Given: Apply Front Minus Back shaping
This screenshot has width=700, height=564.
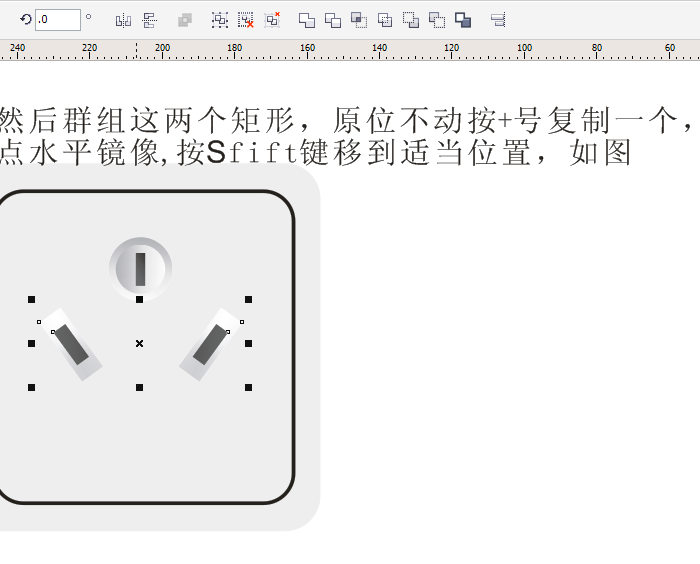Looking at the screenshot, I should point(411,20).
